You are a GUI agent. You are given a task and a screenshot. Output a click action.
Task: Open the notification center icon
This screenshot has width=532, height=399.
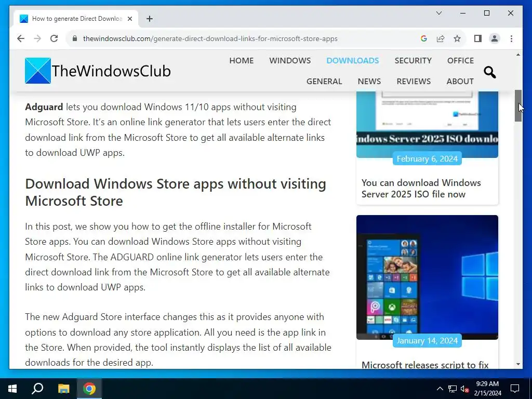[515, 389]
